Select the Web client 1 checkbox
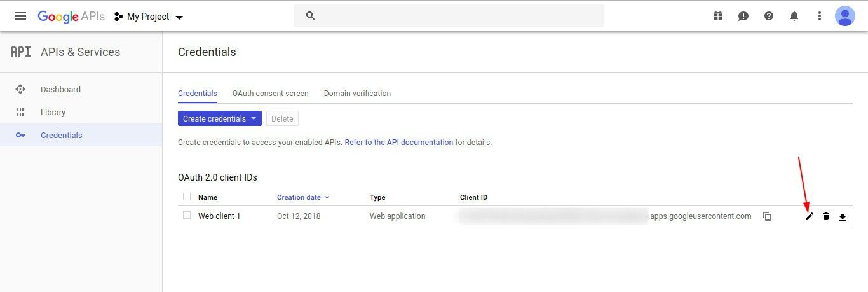The image size is (868, 292). coord(187,216)
